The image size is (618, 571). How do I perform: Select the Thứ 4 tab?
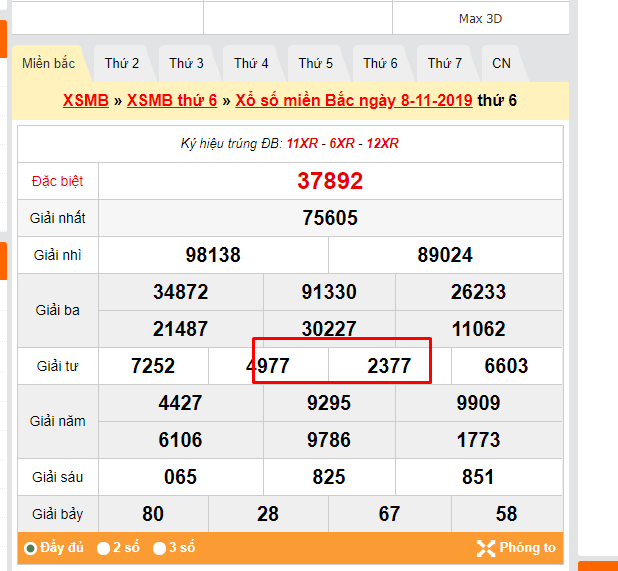point(251,63)
